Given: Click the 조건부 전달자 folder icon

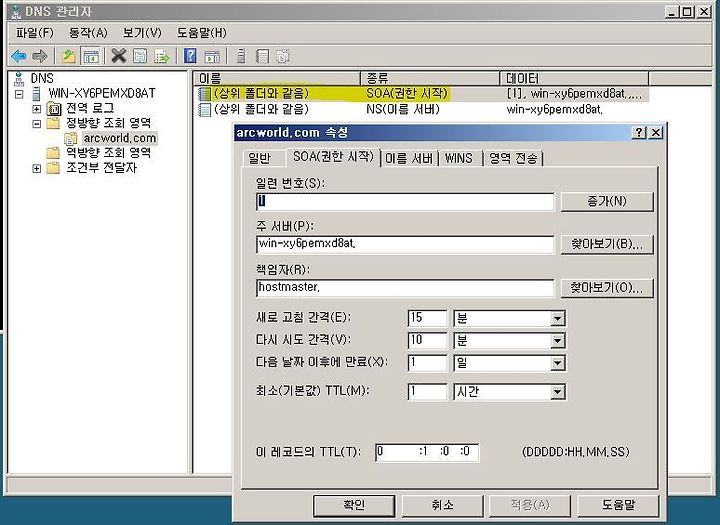Looking at the screenshot, I should pos(53,168).
